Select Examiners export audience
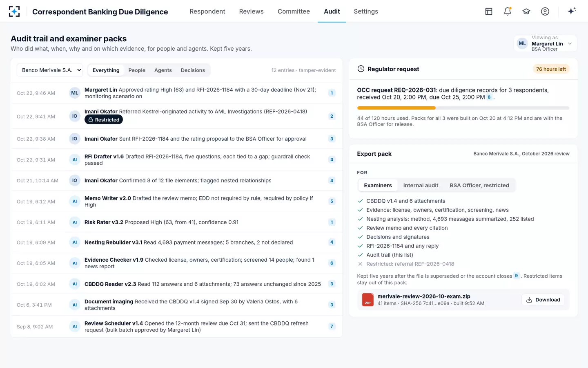 (378, 185)
